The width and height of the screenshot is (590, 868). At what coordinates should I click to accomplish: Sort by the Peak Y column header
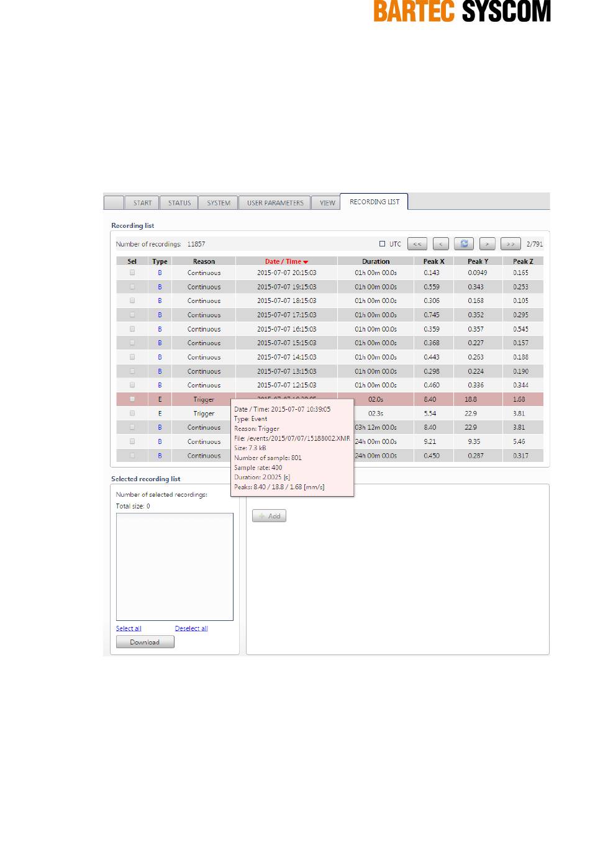point(478,261)
